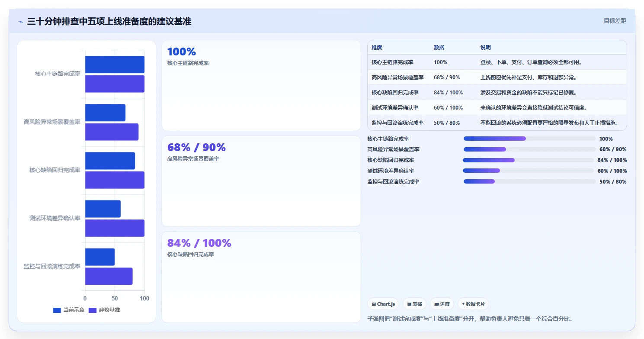
Task: Select the 进度 chip
Action: point(442,304)
